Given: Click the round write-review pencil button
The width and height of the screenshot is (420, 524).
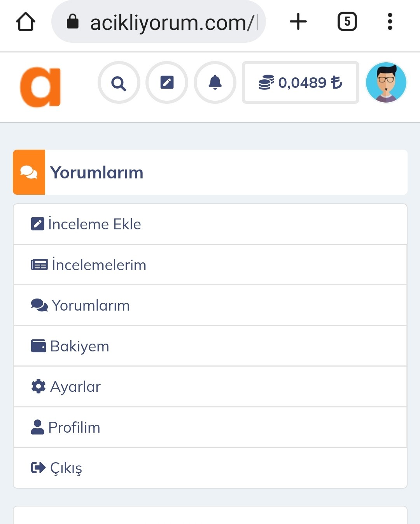Looking at the screenshot, I should click(x=167, y=82).
